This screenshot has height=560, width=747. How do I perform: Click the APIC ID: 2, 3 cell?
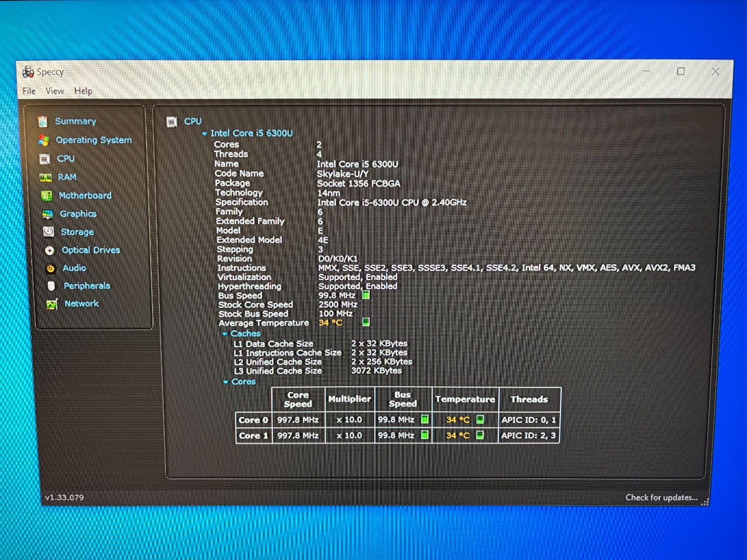[529, 435]
